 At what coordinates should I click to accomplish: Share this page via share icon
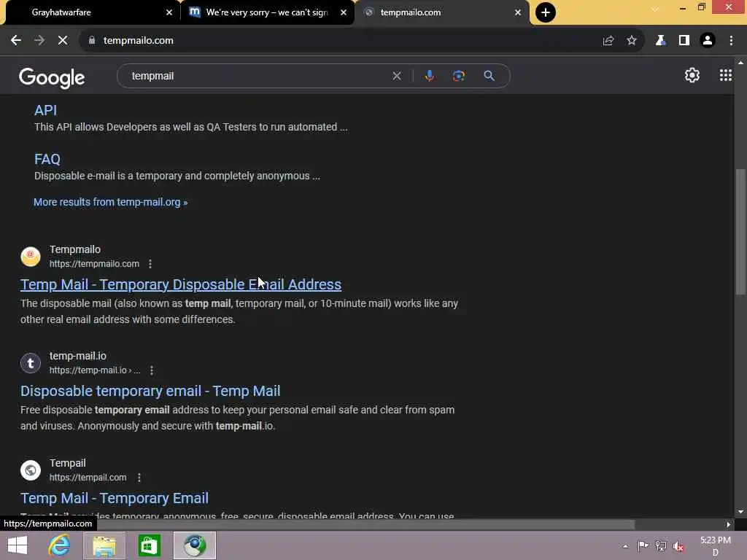tap(608, 41)
